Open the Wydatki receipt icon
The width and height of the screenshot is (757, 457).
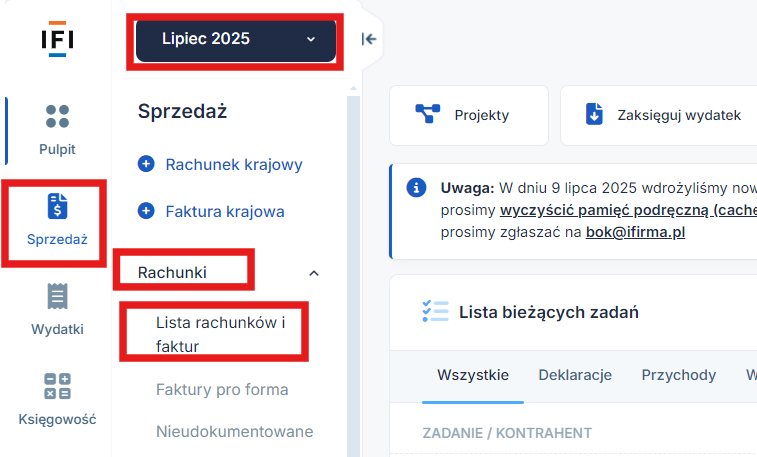[x=57, y=296]
